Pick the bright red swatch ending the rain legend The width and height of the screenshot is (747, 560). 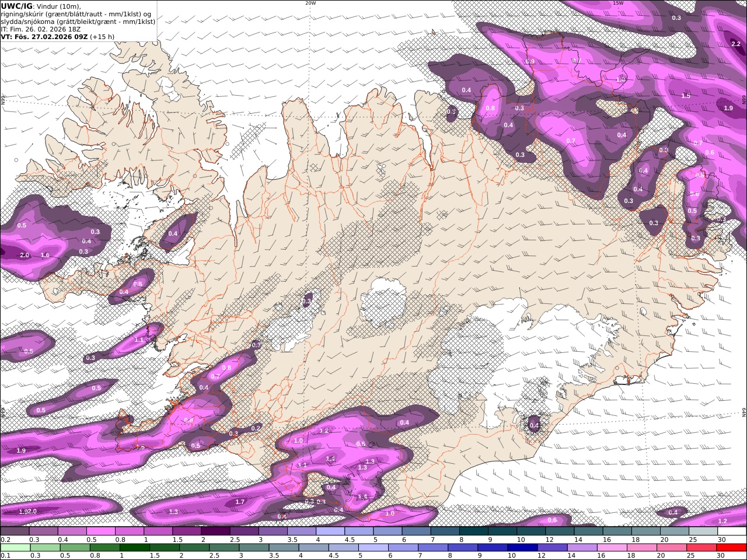pos(731,548)
